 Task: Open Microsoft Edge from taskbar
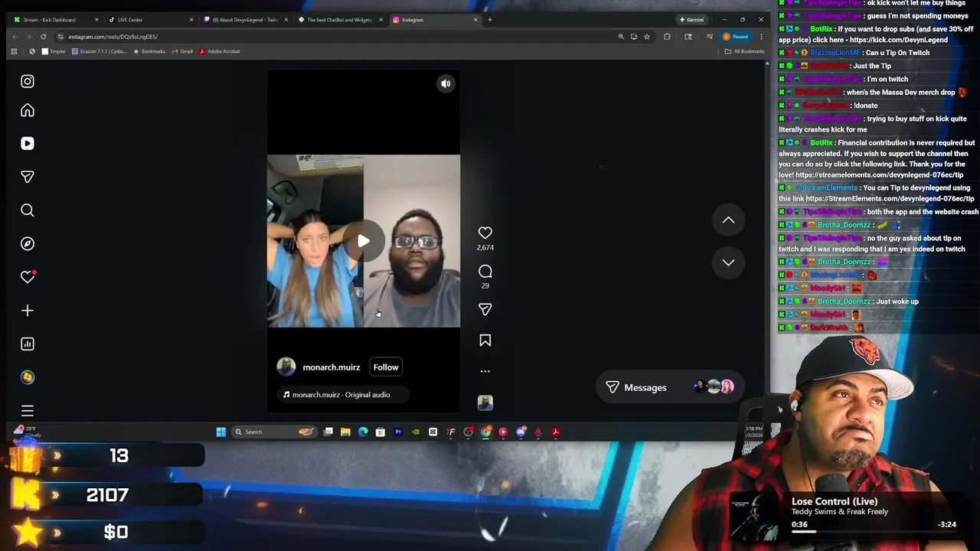coord(363,432)
